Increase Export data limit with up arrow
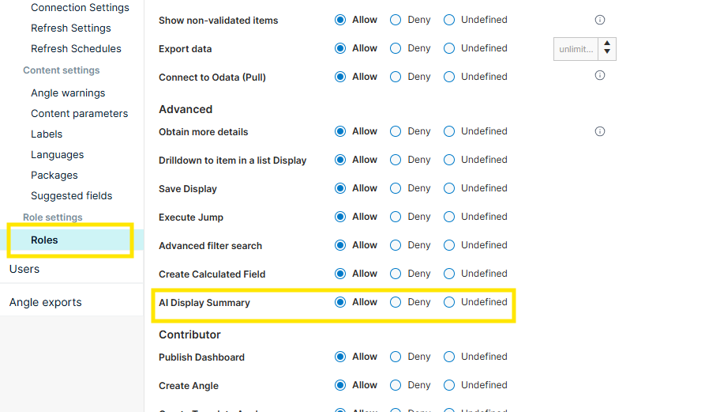The width and height of the screenshot is (720, 412). [607, 44]
